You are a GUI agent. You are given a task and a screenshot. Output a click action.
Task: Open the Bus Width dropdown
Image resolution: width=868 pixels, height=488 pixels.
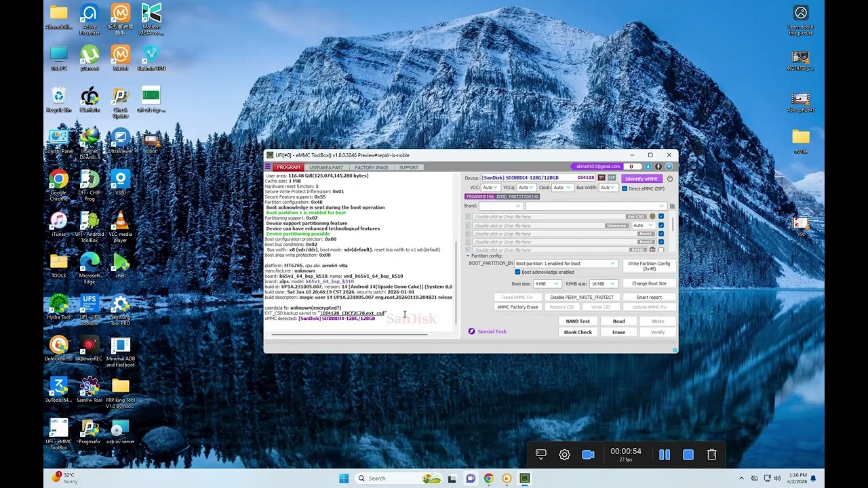(x=608, y=188)
